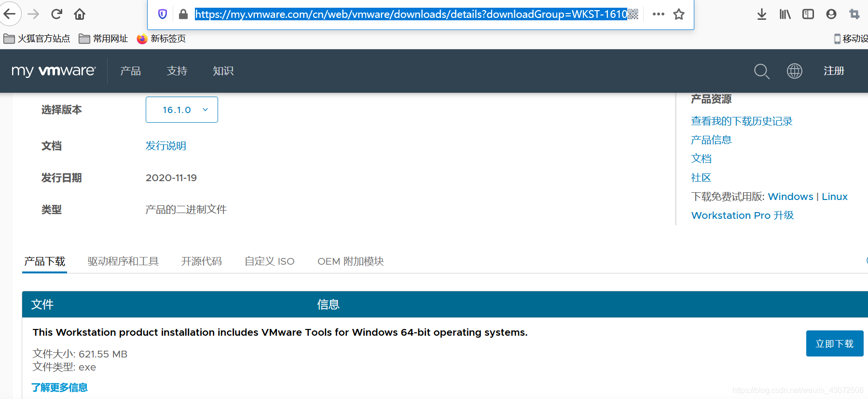Open 新标签页 bookmark
This screenshot has width=868, height=399.
coord(161,39)
